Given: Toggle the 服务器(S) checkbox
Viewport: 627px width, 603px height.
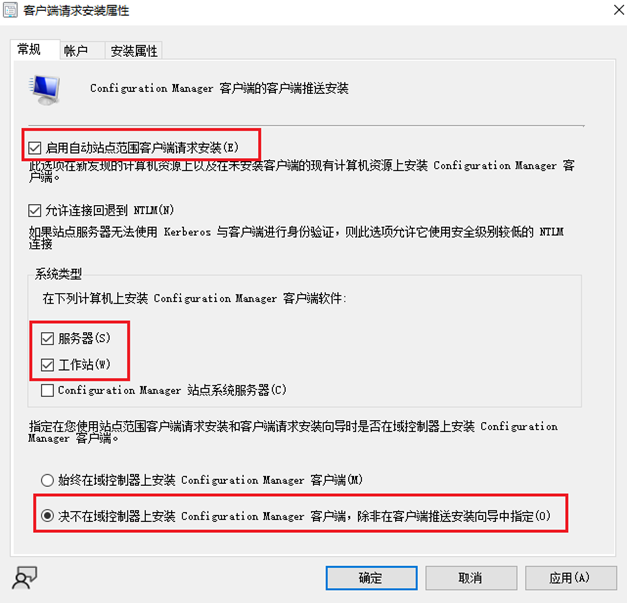Looking at the screenshot, I should (48, 339).
